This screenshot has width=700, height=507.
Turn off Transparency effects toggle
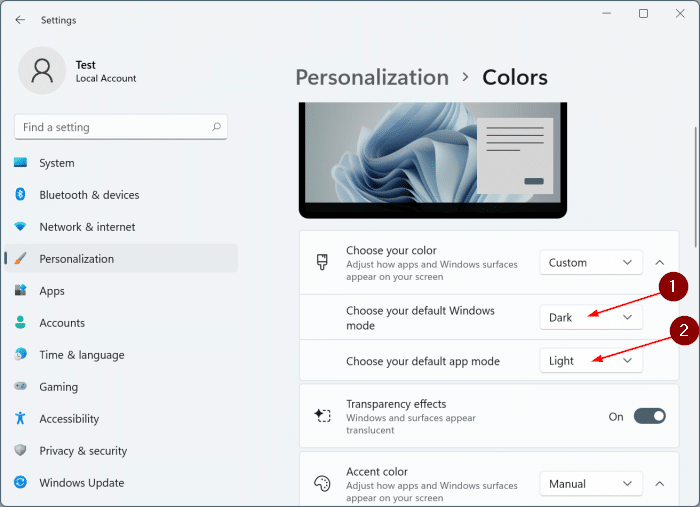(x=650, y=416)
